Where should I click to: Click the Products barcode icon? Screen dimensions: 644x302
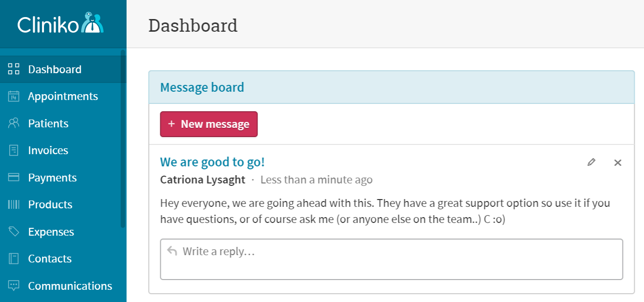pos(14,204)
